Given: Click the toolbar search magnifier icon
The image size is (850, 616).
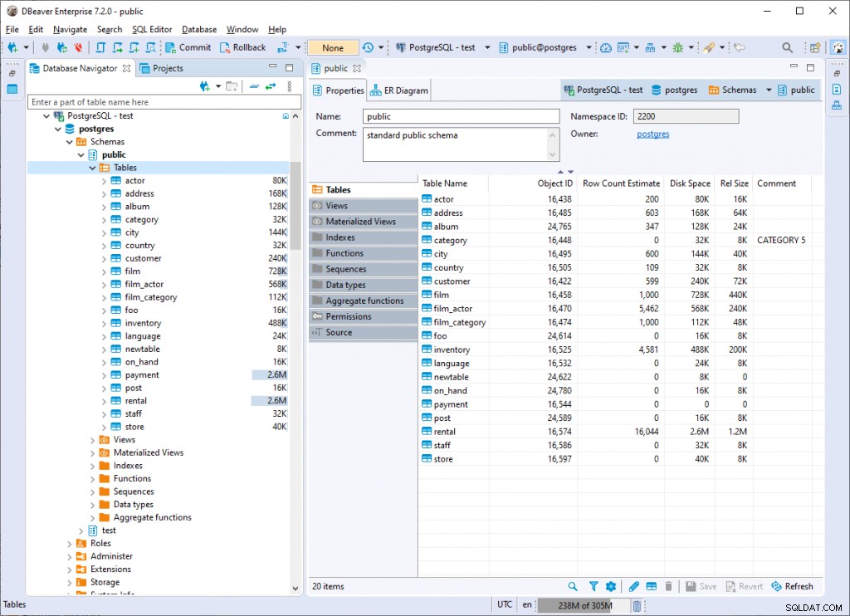Looking at the screenshot, I should point(787,47).
